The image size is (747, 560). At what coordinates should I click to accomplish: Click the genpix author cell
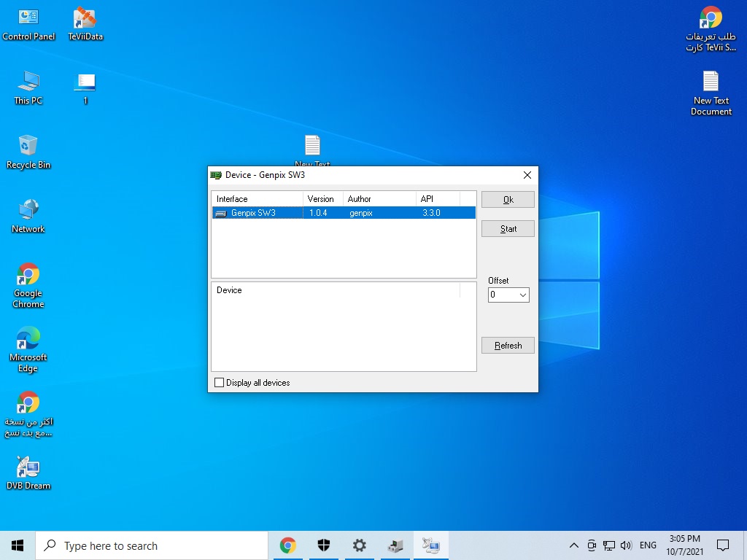[x=361, y=213]
